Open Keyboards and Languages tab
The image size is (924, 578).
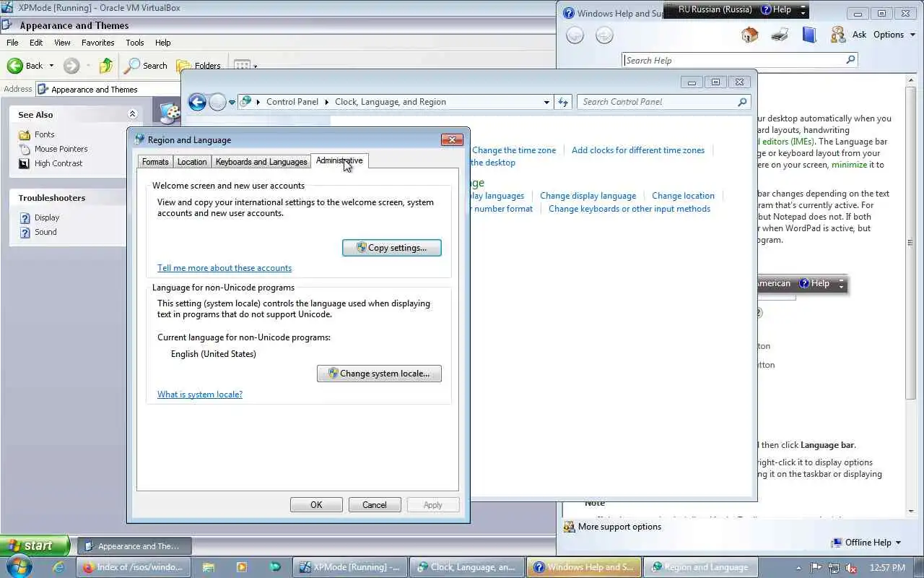pyautogui.click(x=261, y=162)
